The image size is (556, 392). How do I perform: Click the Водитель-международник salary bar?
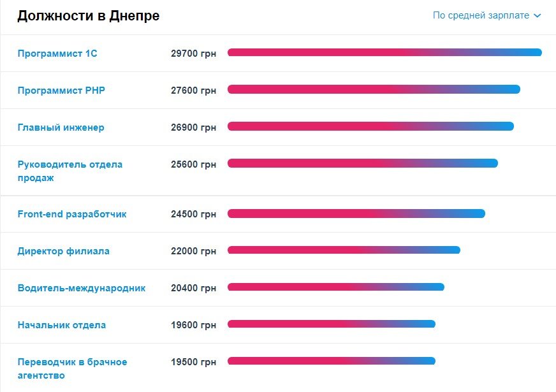[336, 287]
